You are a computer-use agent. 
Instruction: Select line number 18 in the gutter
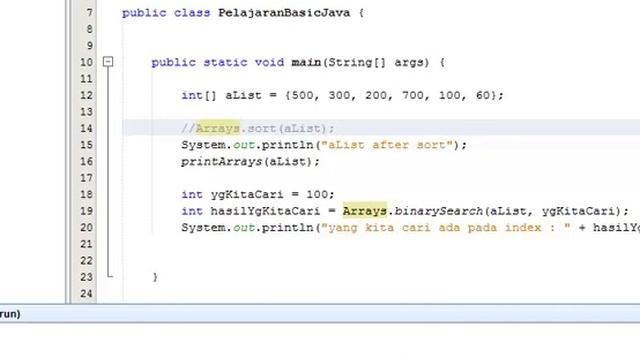tap(86, 194)
